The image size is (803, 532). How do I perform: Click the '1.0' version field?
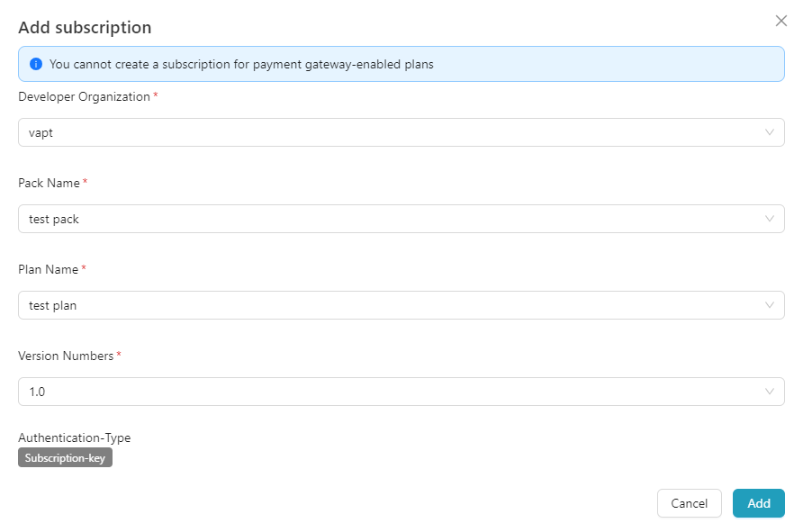click(387, 392)
